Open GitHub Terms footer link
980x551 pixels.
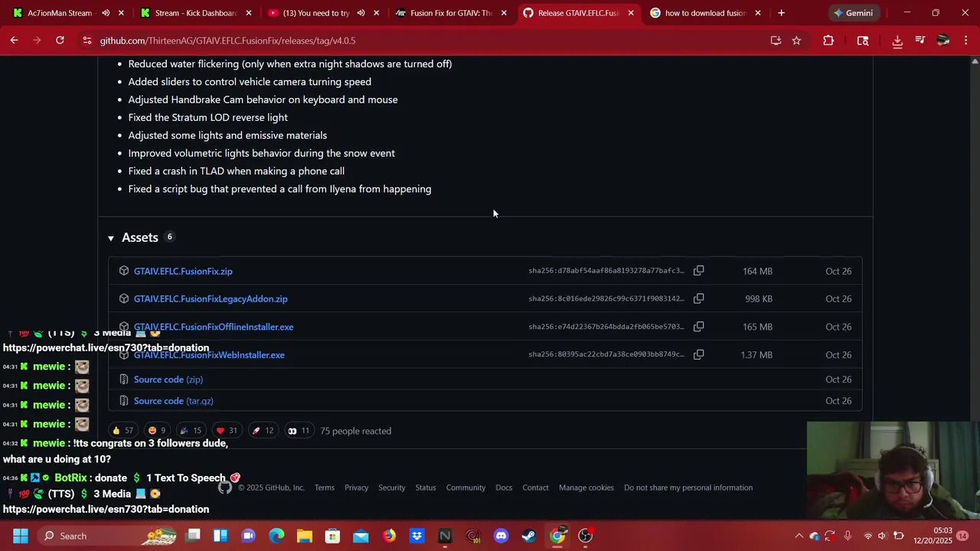pos(325,487)
